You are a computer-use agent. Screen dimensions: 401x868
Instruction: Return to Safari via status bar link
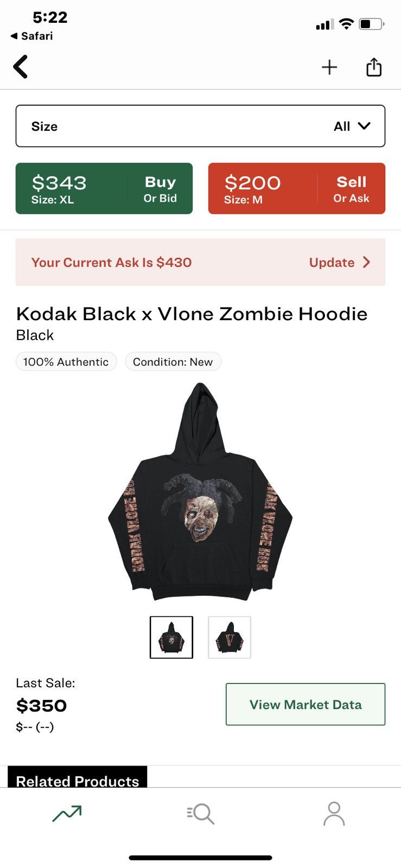point(32,36)
